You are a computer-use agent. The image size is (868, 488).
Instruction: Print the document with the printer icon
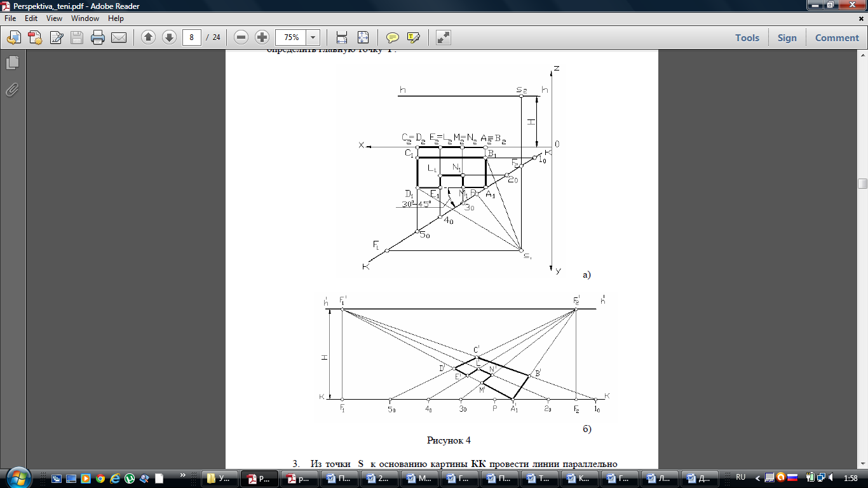98,37
